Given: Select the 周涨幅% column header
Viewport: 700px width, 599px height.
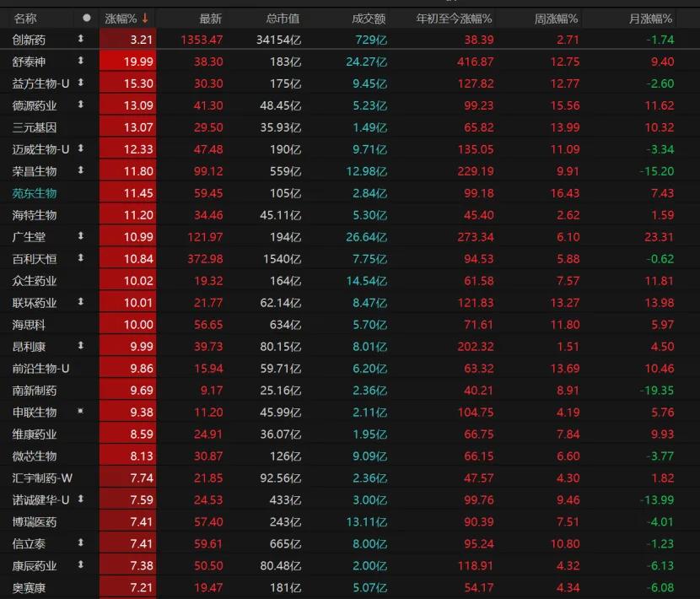Looking at the screenshot, I should 556,18.
